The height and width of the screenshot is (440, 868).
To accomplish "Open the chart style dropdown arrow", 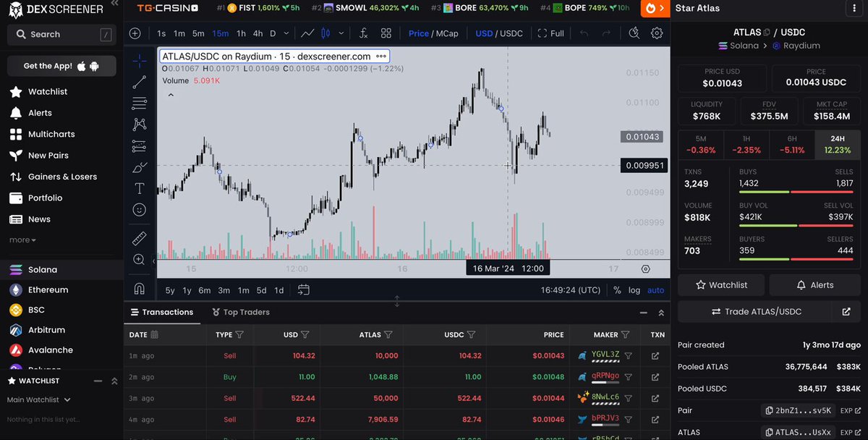I will click(x=341, y=33).
